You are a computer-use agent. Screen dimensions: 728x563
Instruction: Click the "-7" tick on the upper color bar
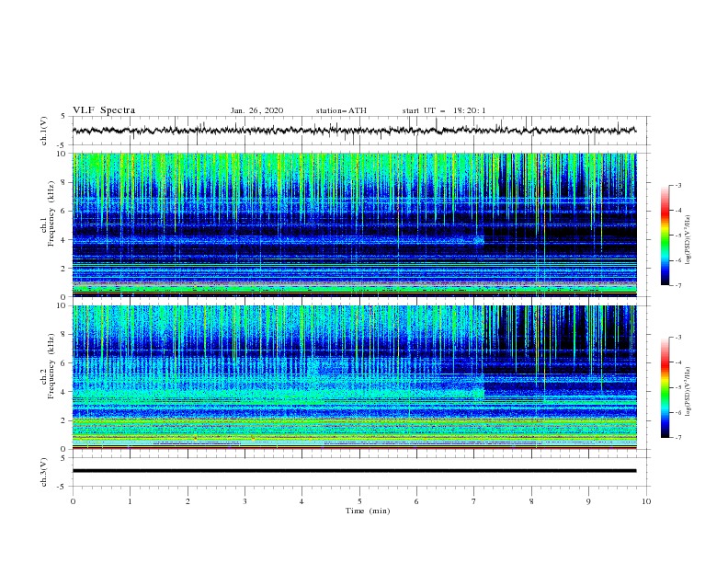coord(678,286)
